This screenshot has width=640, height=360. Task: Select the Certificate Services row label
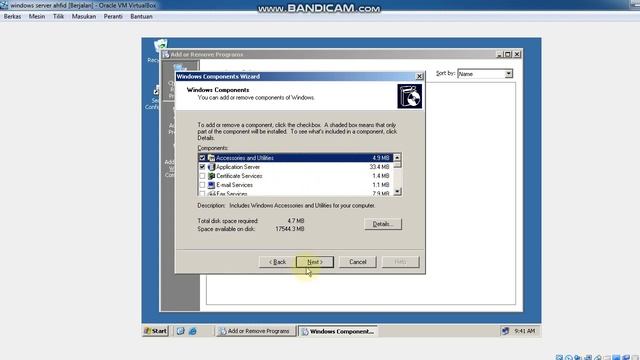tap(239, 176)
